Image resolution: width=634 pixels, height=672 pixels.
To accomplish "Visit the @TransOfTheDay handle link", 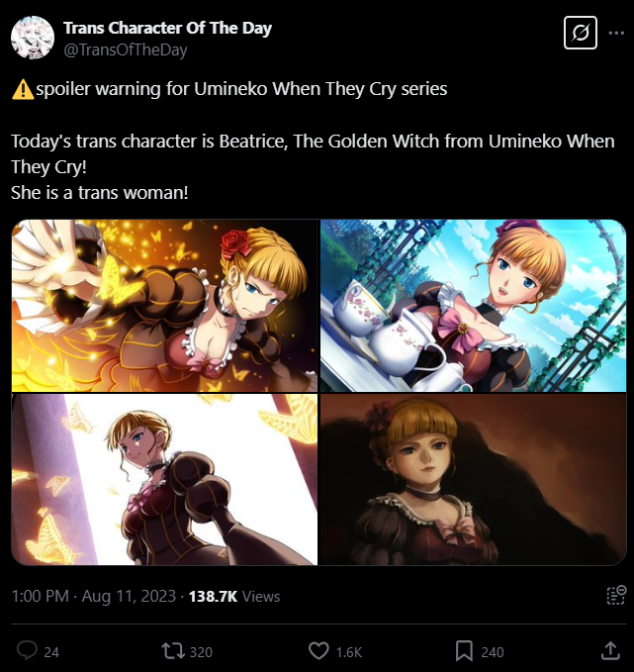I will (125, 50).
